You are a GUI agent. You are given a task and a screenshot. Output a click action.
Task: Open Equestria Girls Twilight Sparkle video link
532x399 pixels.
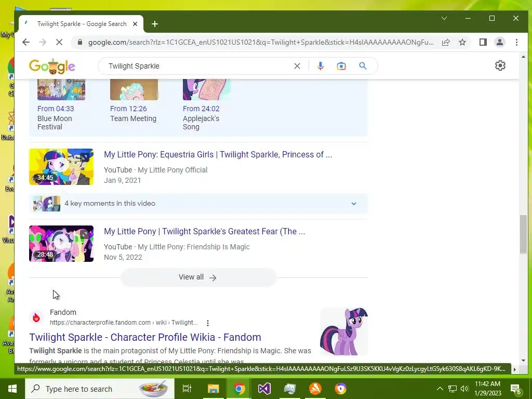[218, 155]
